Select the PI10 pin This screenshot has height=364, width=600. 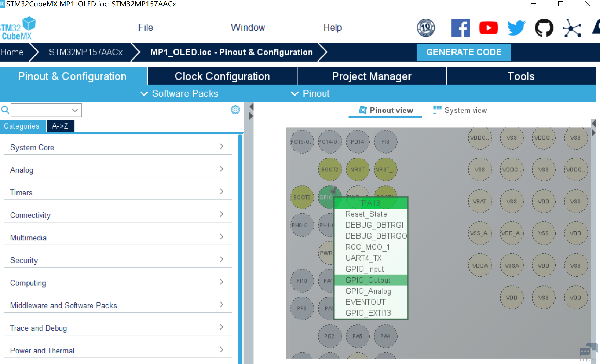click(302, 281)
